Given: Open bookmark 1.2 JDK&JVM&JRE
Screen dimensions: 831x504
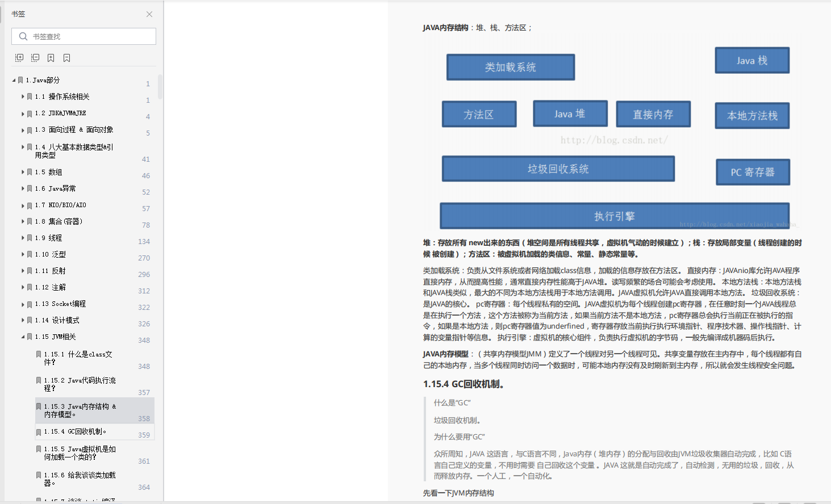Looking at the screenshot, I should click(x=60, y=114).
